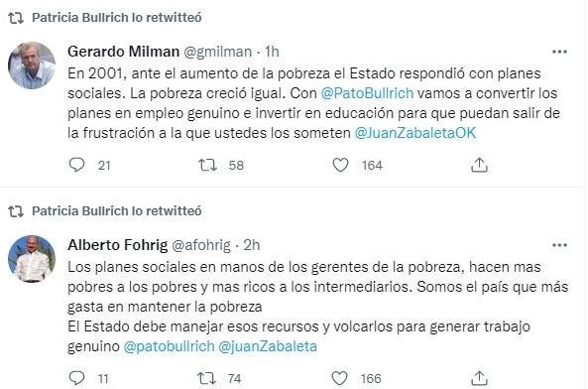
Task: Like the tweet from Alberto Fohrig
Action: point(340,378)
